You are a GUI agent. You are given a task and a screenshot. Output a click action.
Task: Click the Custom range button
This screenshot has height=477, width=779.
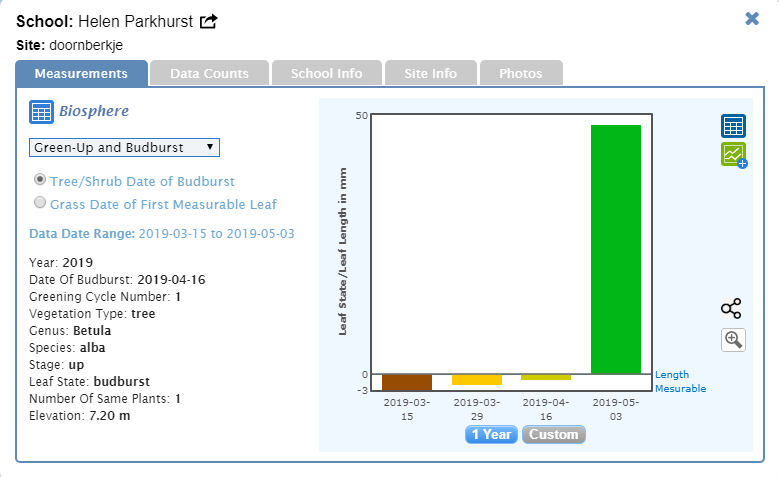[x=553, y=435]
